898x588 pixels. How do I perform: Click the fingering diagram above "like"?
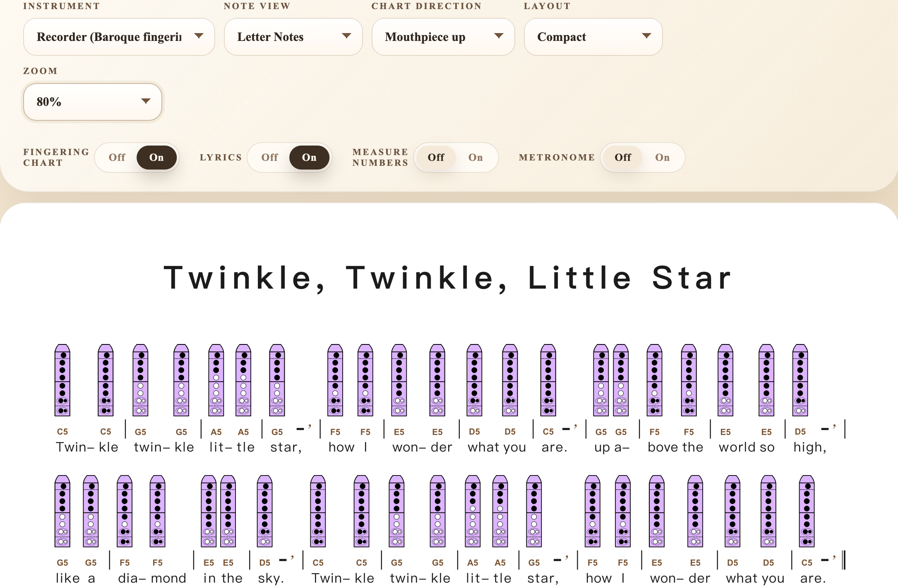tap(62, 512)
